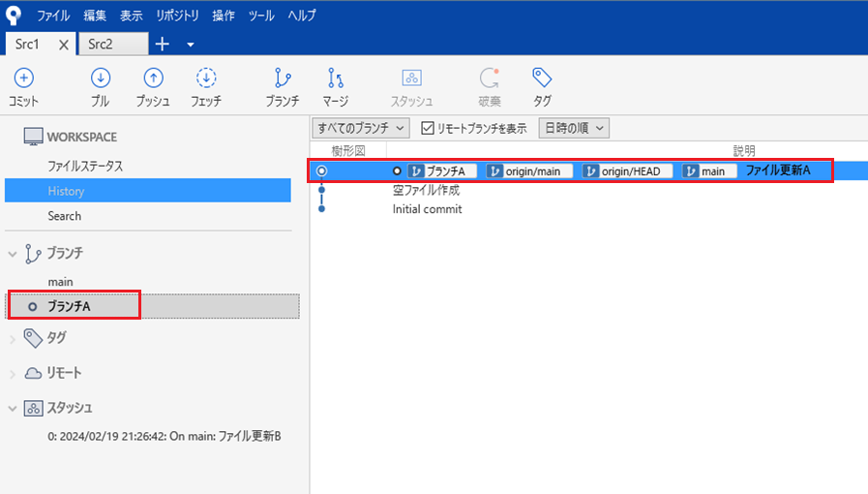This screenshot has height=494, width=868.
Task: Select ブランチA branch in sidebar
Action: (152, 306)
